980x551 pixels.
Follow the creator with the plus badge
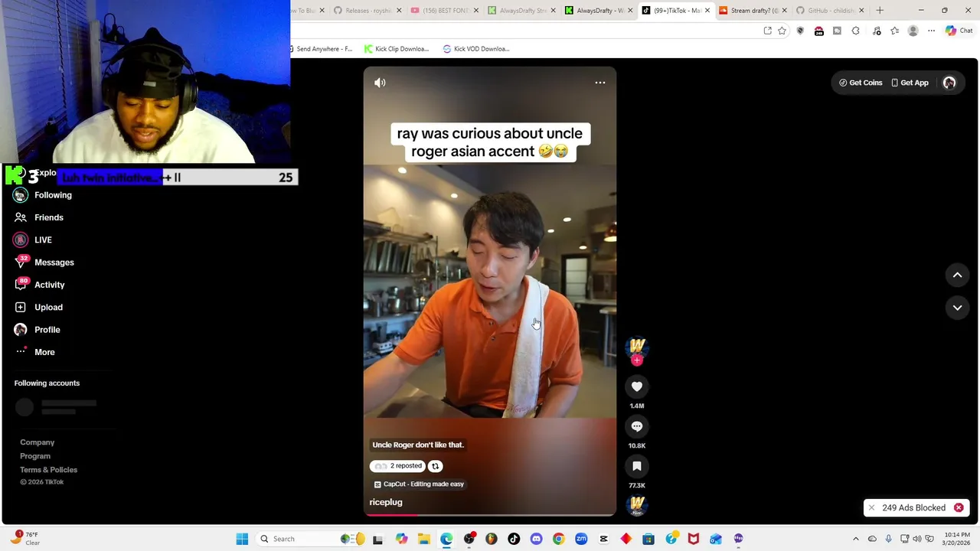point(637,360)
